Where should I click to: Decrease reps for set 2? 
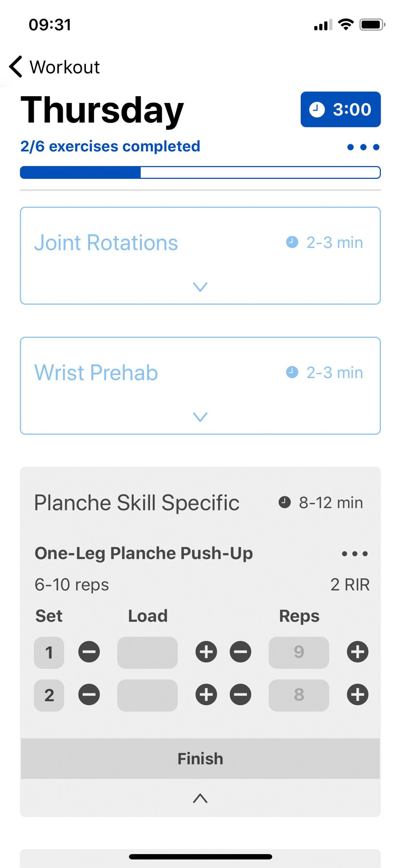[x=240, y=695]
